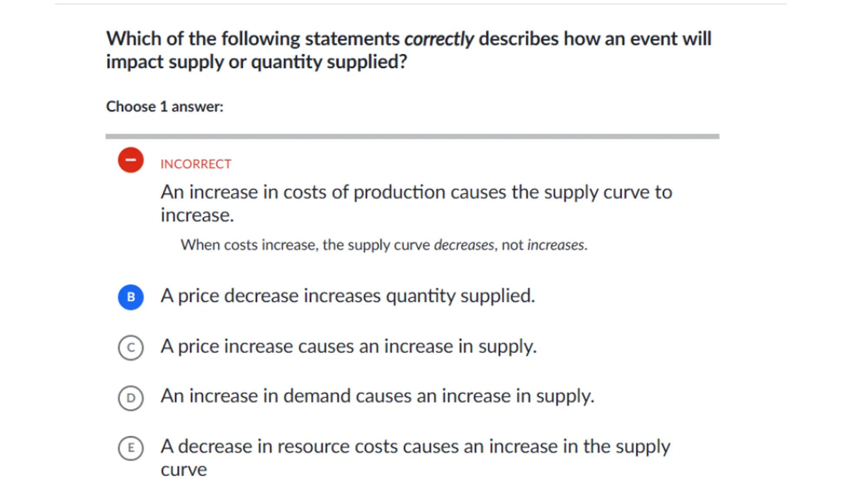Select radio option B circle
The width and height of the screenshot is (852, 504).
[131, 297]
